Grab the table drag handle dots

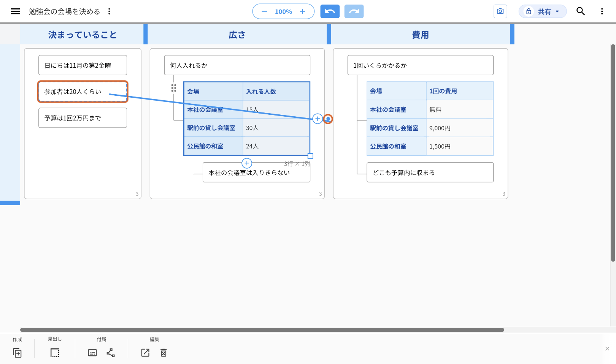(x=174, y=88)
